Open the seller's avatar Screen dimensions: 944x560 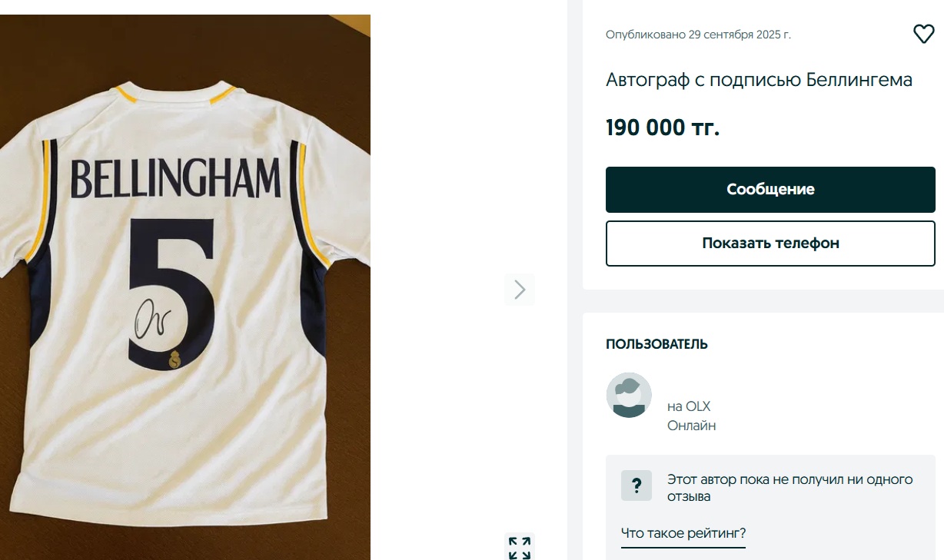click(629, 395)
